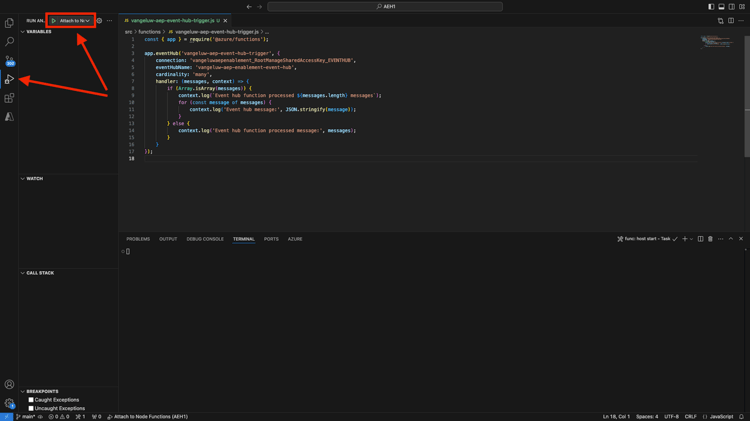Open the Search view in activity bar
Screen dimensions: 750x421
(9, 42)
